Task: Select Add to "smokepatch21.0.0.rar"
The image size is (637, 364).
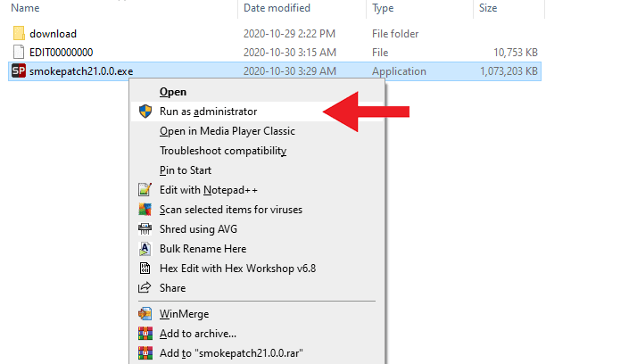Action: 231,353
